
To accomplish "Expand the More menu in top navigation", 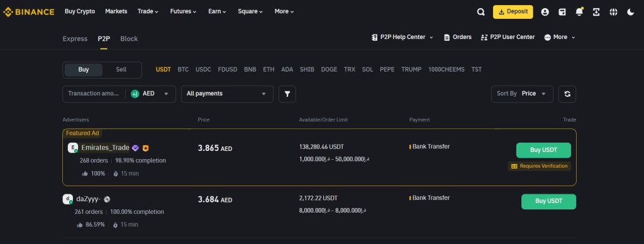I will (x=284, y=11).
